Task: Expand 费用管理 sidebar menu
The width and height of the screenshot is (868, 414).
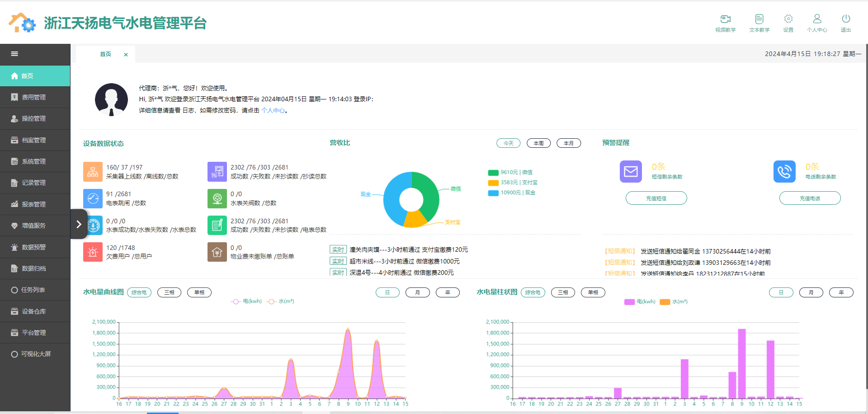Action: (x=34, y=97)
